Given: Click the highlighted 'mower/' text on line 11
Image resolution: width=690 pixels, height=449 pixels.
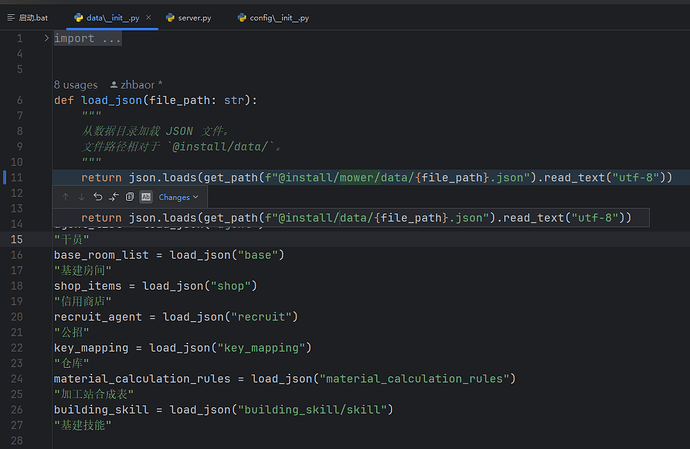Looking at the screenshot, I should tap(360, 178).
